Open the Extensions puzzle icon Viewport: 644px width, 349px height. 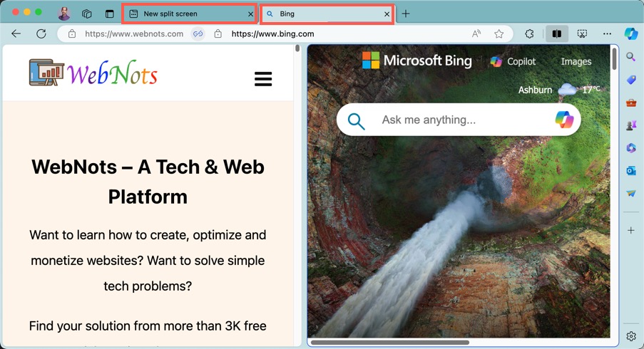tap(529, 33)
